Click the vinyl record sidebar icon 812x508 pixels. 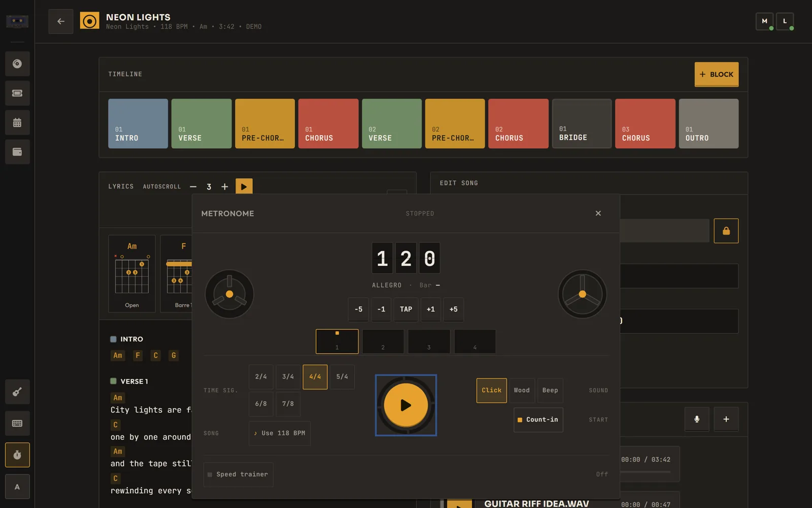click(x=17, y=64)
